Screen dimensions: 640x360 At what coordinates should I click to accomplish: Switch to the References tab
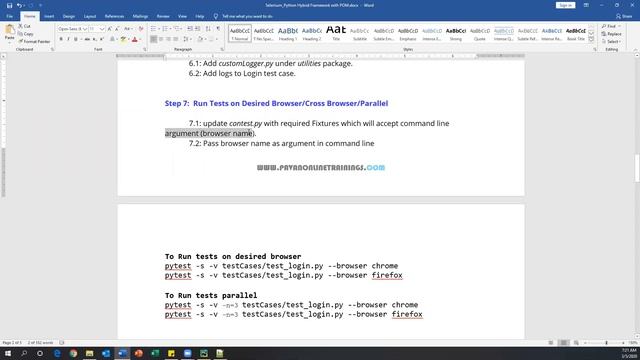click(x=114, y=16)
